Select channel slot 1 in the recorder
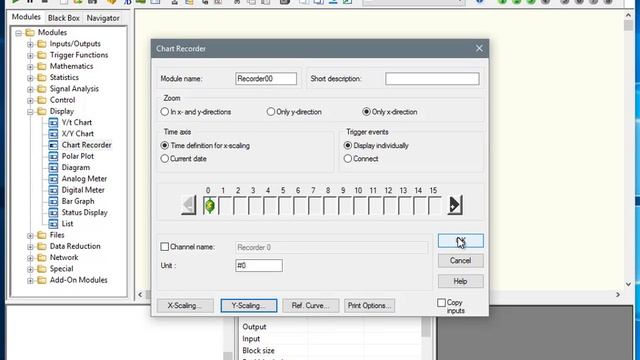 click(x=224, y=205)
